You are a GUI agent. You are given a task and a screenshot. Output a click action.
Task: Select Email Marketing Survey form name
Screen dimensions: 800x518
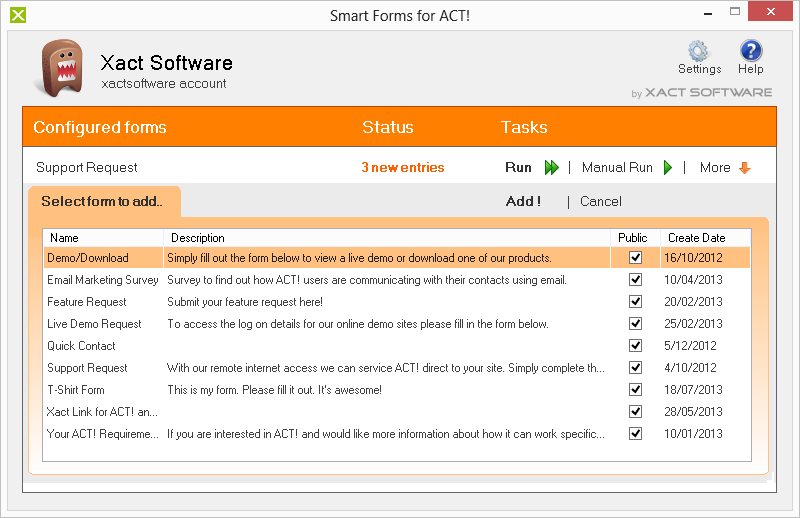103,280
